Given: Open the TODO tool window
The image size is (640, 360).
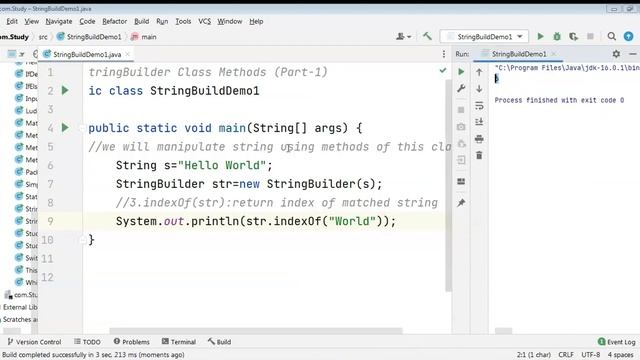Looking at the screenshot, I should 87,342.
